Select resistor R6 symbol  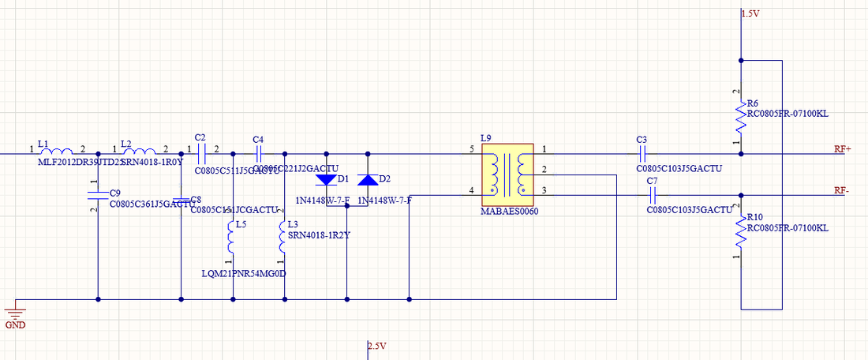pyautogui.click(x=741, y=117)
